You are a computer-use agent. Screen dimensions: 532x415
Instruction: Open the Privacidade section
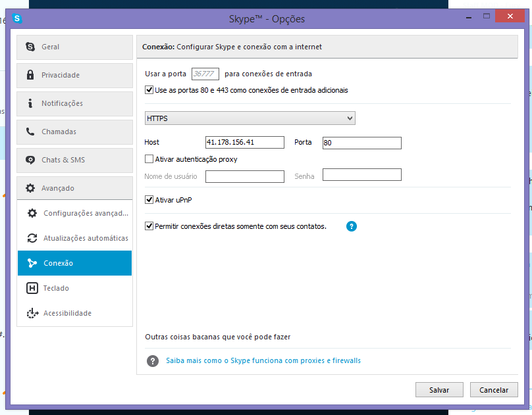(74, 75)
